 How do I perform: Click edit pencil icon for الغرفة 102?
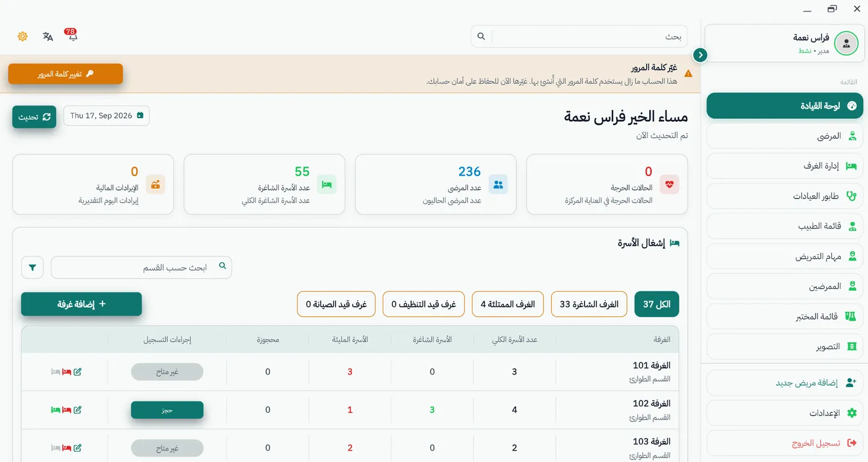coord(77,410)
